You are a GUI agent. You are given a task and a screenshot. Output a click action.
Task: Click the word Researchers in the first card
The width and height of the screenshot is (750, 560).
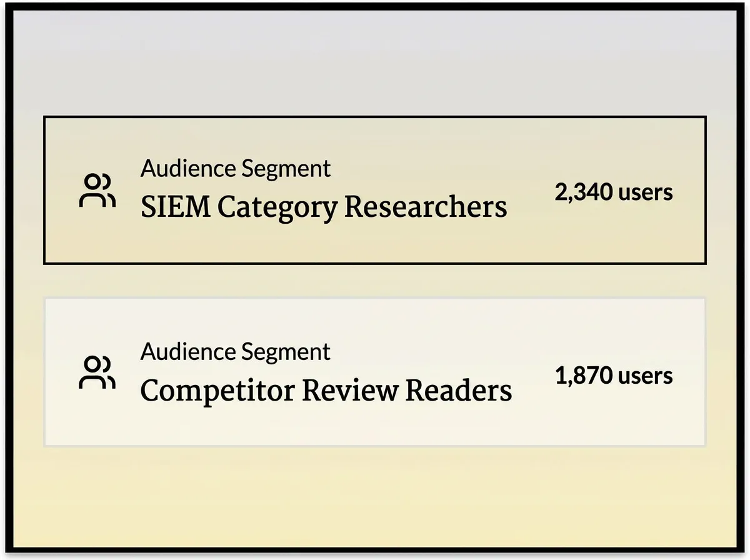(426, 207)
